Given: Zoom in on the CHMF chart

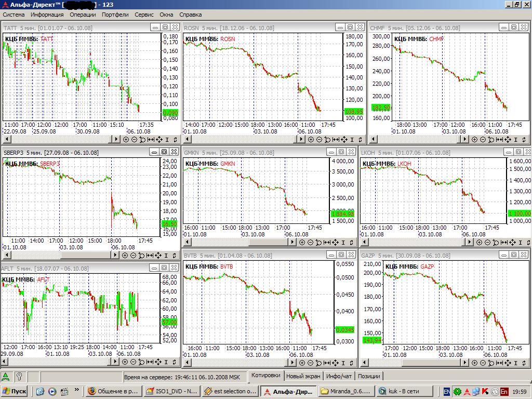Looking at the screenshot, I should point(475,139).
